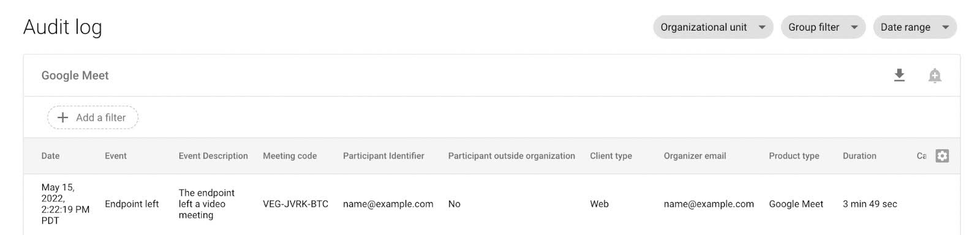Click the plus icon in Add a filter
Screen dimensions: 980x235
[x=62, y=117]
